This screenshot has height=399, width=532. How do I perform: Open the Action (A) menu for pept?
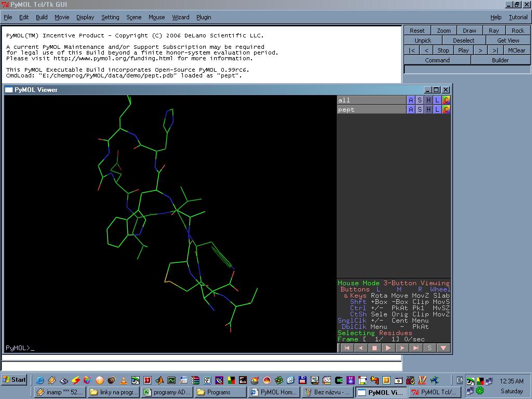tap(411, 109)
